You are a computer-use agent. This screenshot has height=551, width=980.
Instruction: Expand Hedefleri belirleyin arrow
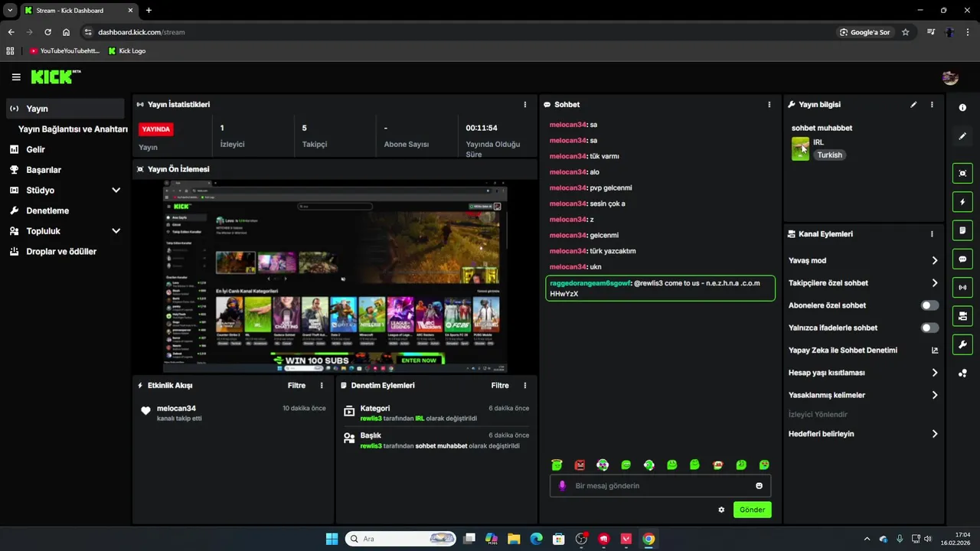click(x=935, y=434)
